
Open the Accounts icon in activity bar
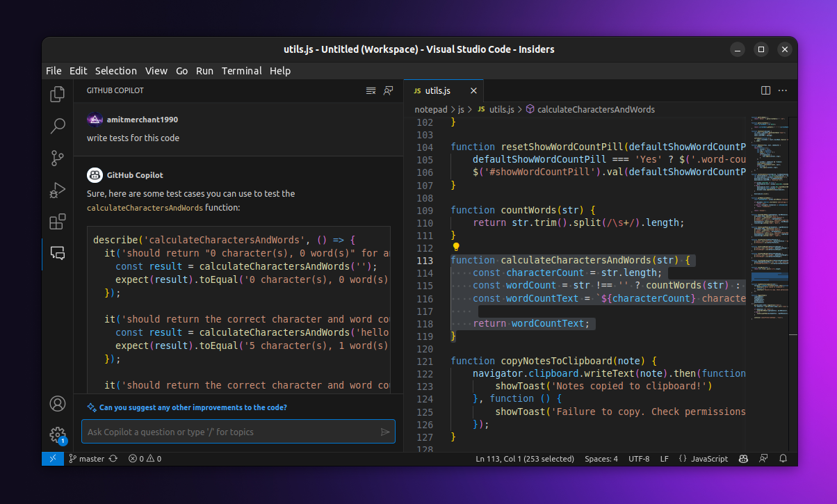[58, 404]
